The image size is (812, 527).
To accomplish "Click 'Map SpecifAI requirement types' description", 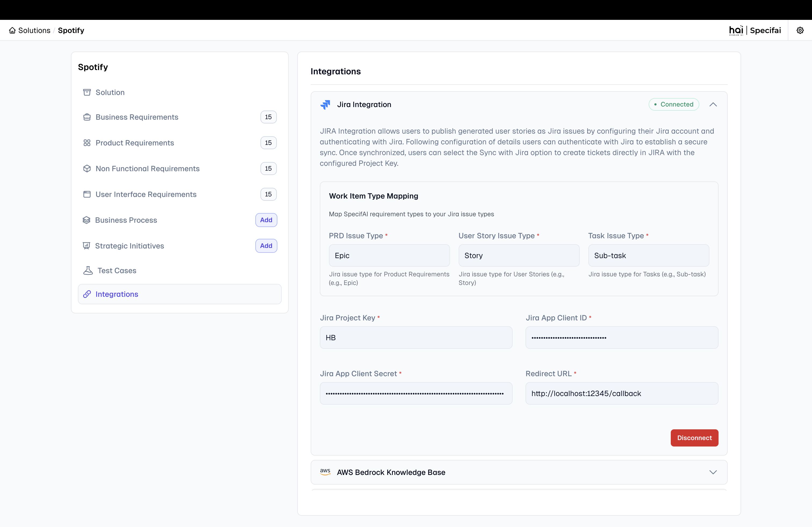I will 411,214.
